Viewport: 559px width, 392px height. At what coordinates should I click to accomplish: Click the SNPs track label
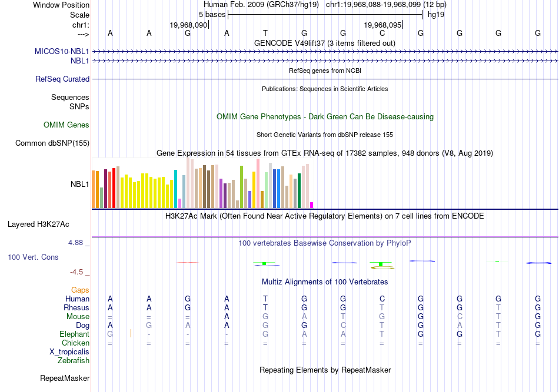click(x=79, y=106)
